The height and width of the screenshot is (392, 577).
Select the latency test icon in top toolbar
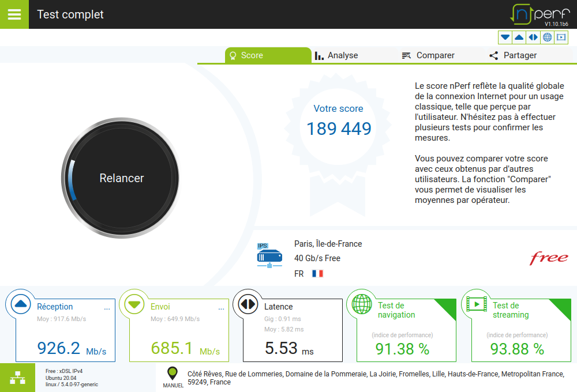533,37
